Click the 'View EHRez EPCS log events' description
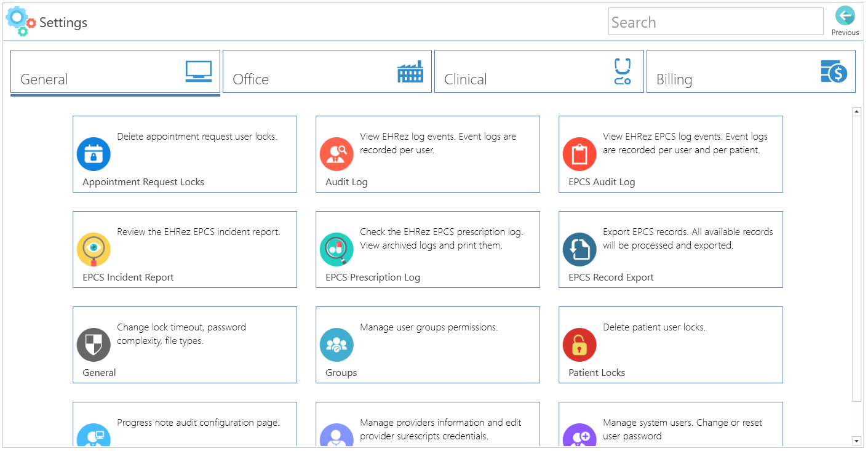 coord(685,143)
